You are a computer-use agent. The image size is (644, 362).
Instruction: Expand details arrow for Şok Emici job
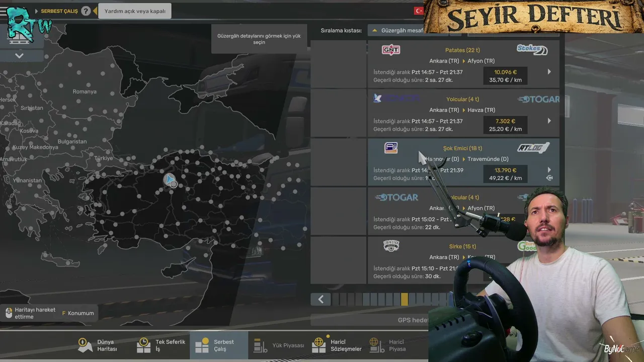[x=549, y=170]
